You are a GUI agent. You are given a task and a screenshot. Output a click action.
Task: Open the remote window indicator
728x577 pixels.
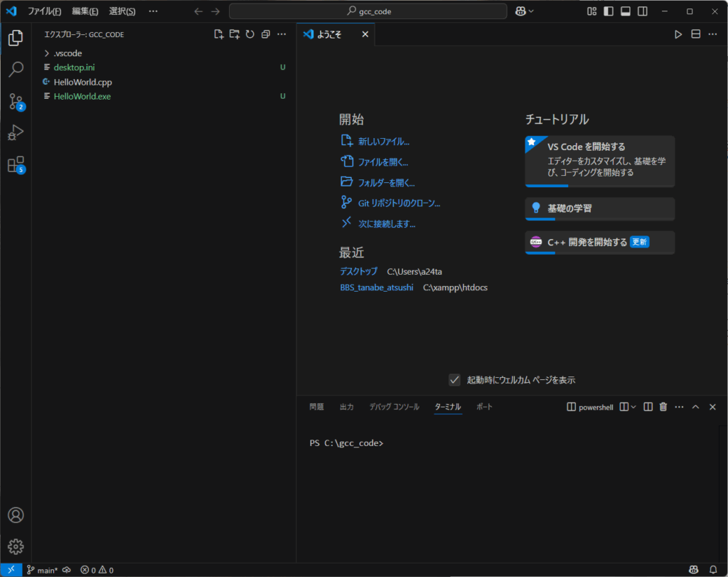pyautogui.click(x=11, y=570)
